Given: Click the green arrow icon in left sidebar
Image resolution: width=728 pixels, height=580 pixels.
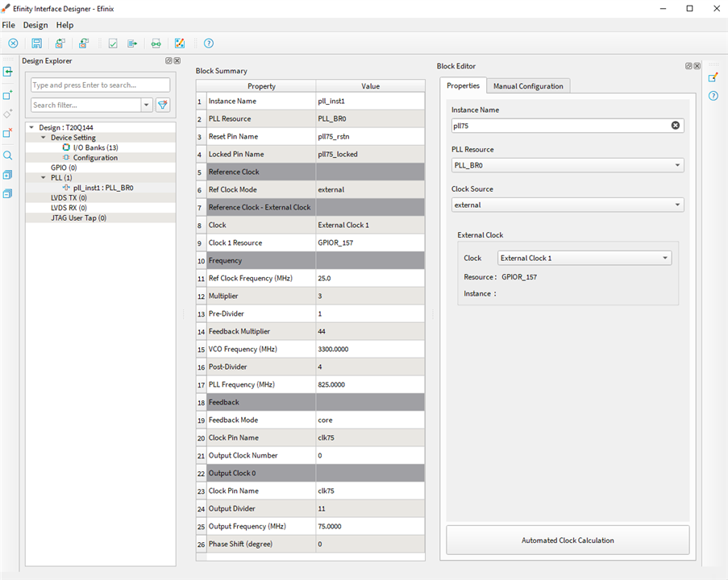Looking at the screenshot, I should click(8, 72).
